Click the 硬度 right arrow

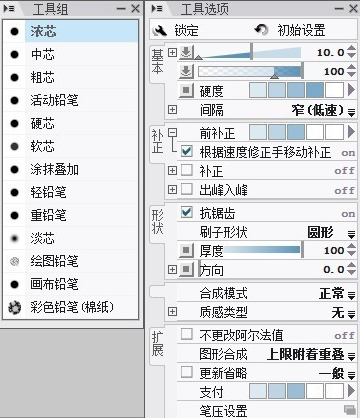point(351,90)
